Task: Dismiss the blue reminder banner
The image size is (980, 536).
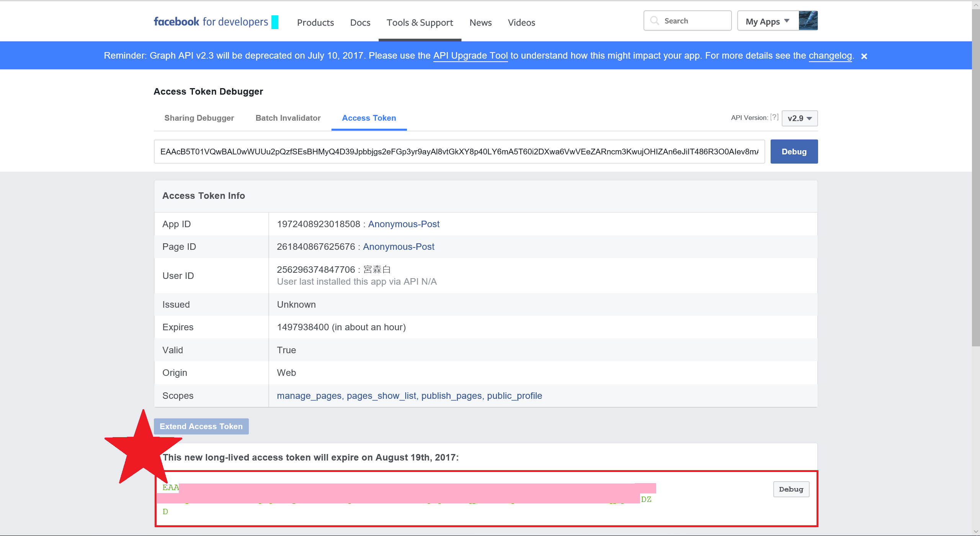Action: click(864, 56)
